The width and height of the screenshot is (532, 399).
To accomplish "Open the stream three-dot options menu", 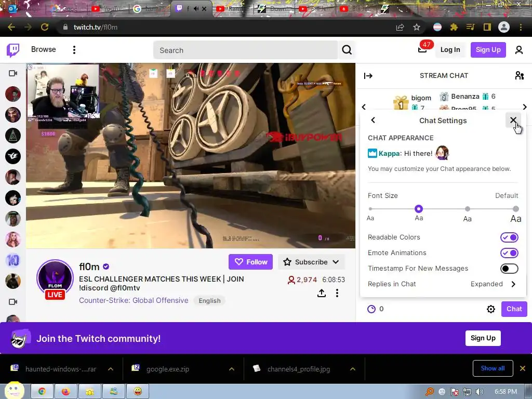I will click(x=337, y=293).
